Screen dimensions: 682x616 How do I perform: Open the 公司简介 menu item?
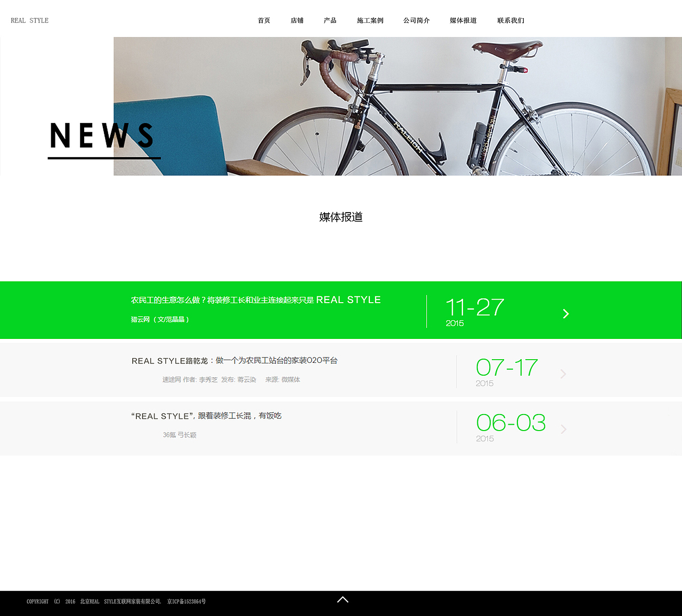coord(416,20)
